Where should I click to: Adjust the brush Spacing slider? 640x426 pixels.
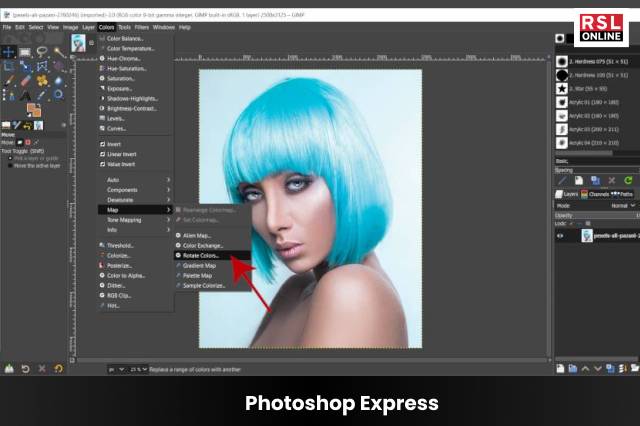pos(597,170)
